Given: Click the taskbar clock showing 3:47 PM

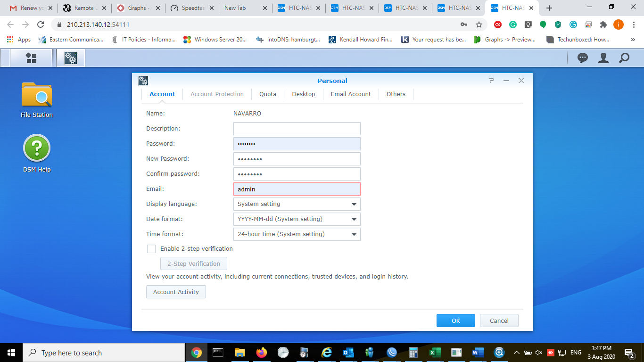Looking at the screenshot, I should [601, 353].
